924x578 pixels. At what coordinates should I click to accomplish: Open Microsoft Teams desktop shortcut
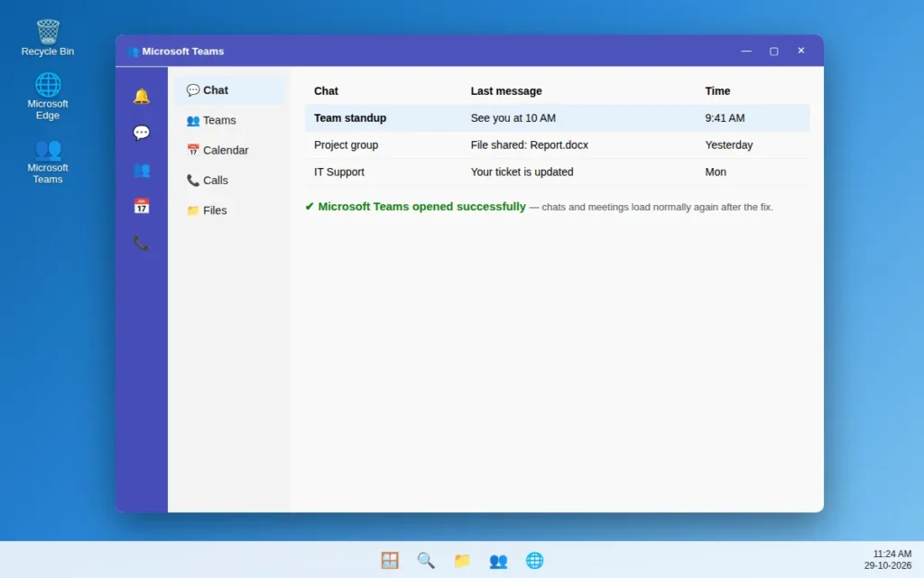point(48,161)
